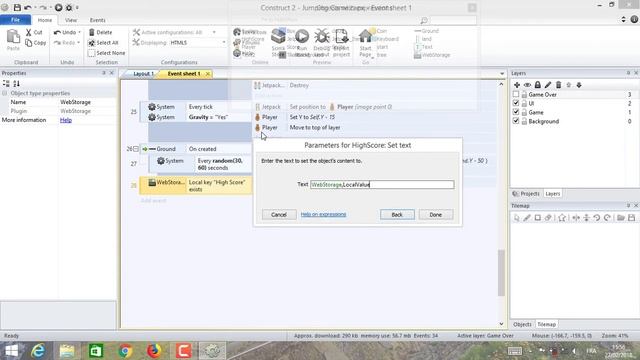
Task: Open Help on expressions link
Action: 323,214
